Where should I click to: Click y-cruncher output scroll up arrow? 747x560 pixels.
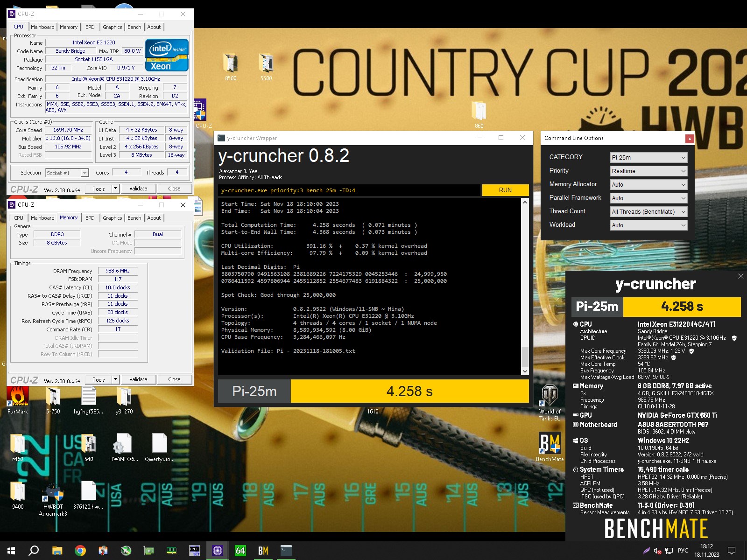click(525, 202)
